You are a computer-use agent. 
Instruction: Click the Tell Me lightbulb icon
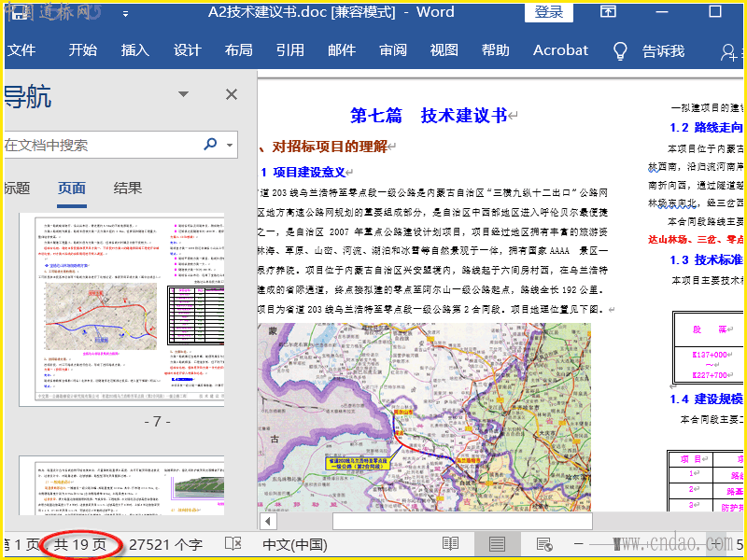tap(620, 51)
